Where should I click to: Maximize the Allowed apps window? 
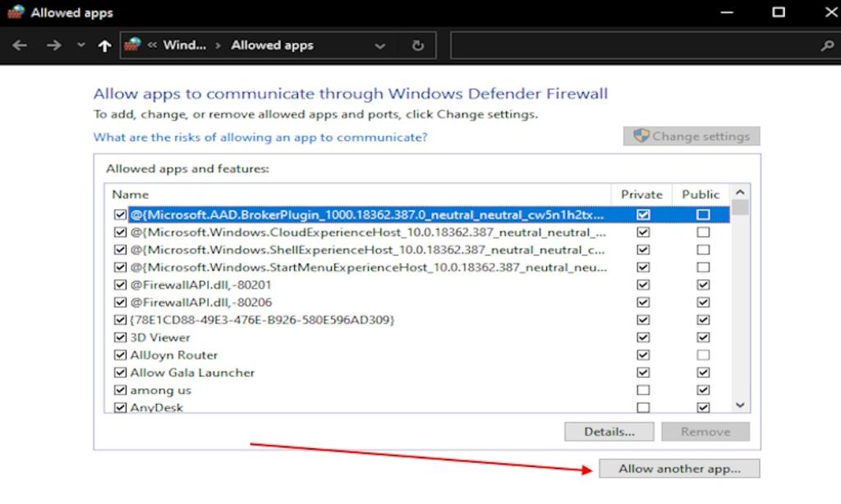point(779,12)
